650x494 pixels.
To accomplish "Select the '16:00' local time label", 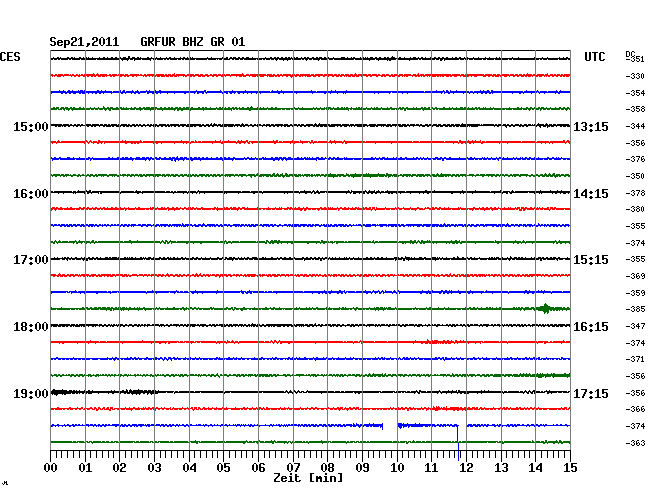I will coord(31,194).
